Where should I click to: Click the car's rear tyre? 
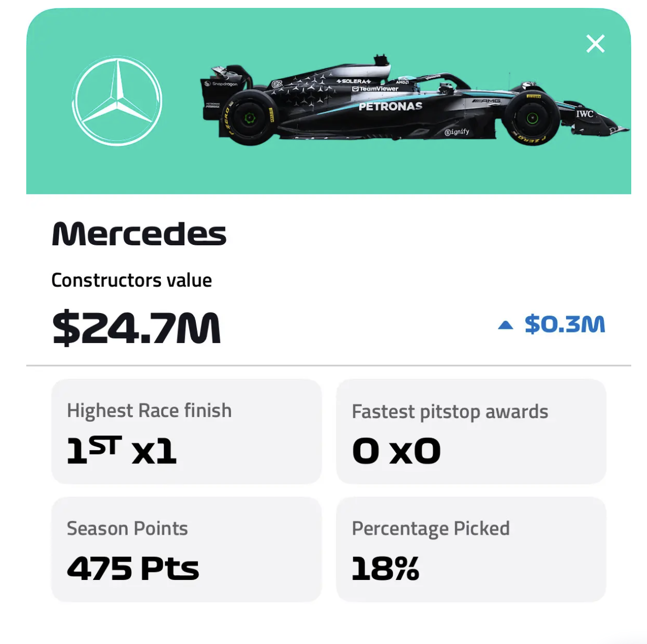(250, 118)
